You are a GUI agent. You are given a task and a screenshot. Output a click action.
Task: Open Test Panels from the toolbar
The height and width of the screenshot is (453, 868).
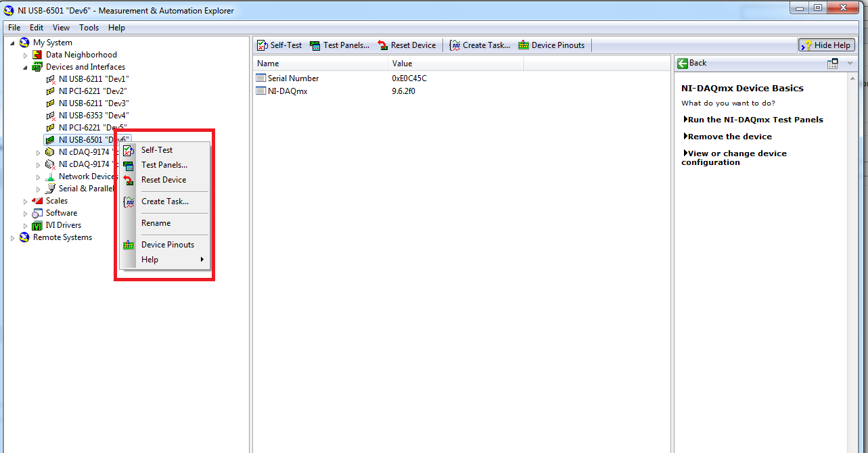(340, 45)
